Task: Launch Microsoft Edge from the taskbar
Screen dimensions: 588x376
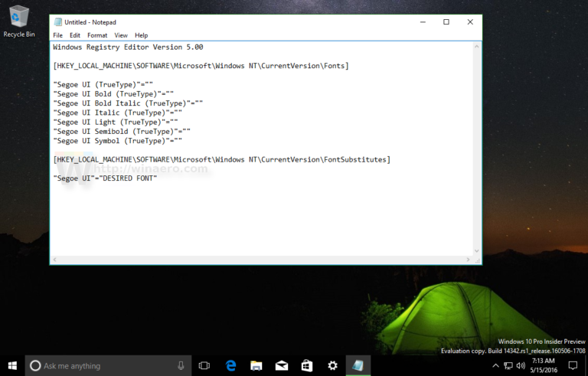Action: pos(230,365)
